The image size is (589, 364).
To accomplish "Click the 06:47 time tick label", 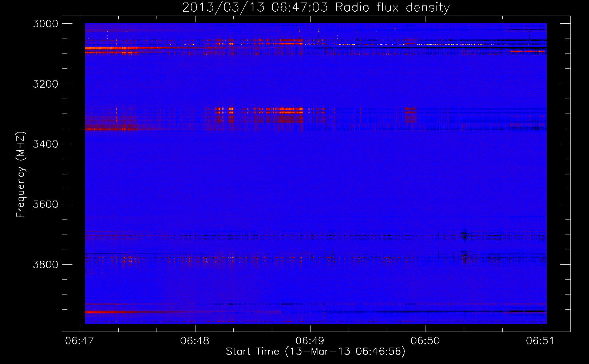I will pyautogui.click(x=79, y=341).
